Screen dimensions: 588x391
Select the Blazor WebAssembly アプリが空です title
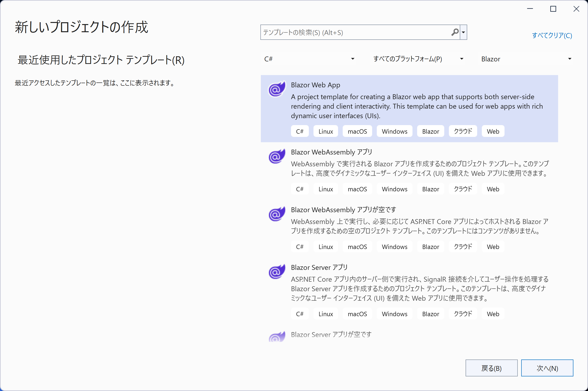[x=343, y=210]
